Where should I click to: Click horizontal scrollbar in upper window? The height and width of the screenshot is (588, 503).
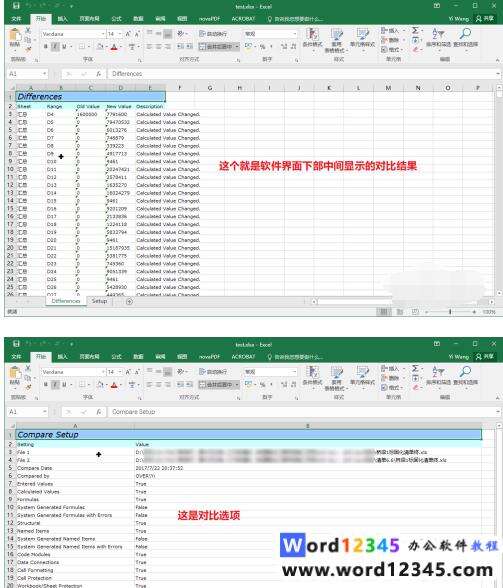(402, 302)
